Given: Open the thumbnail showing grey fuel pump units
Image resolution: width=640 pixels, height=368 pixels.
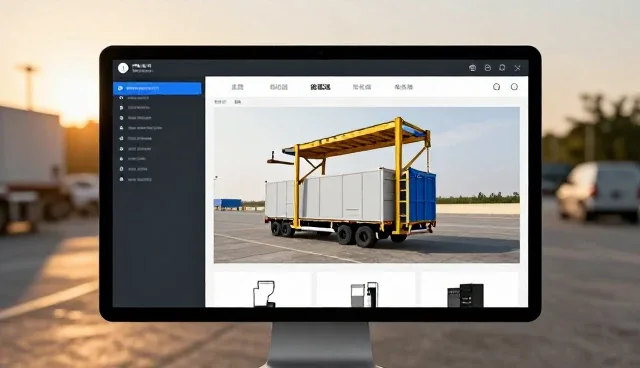Looking at the screenshot, I should (365, 290).
